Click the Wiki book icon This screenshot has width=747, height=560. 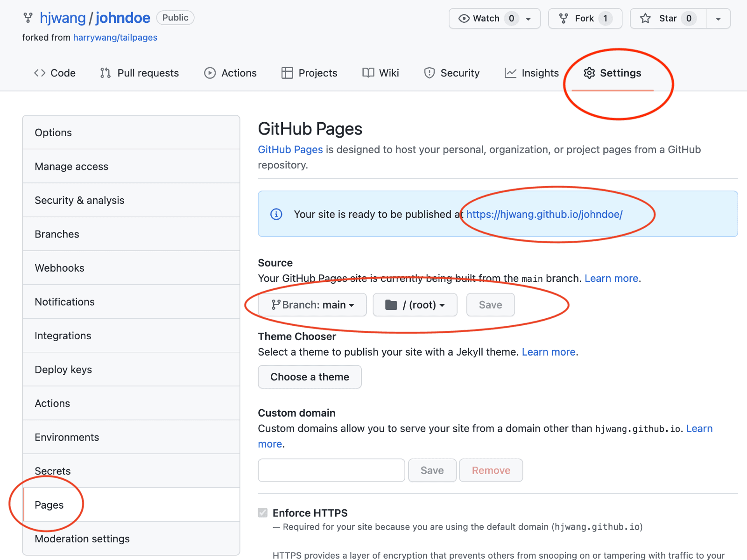click(368, 73)
